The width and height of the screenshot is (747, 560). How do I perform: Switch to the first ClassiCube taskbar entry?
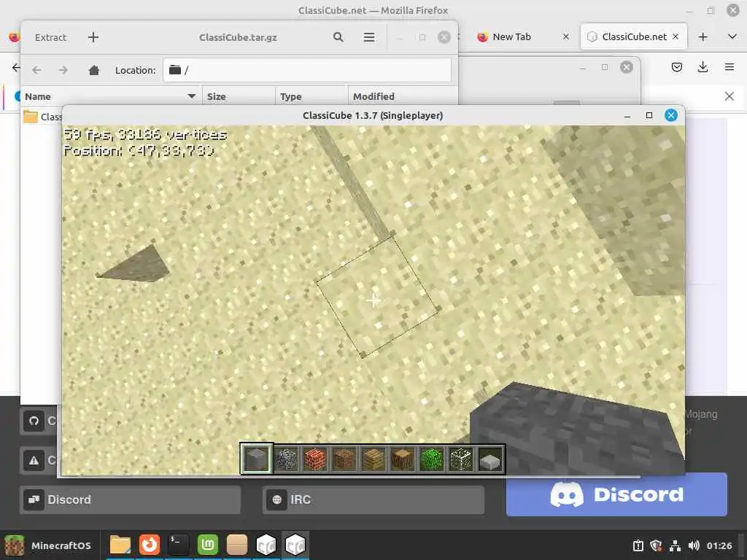266,545
